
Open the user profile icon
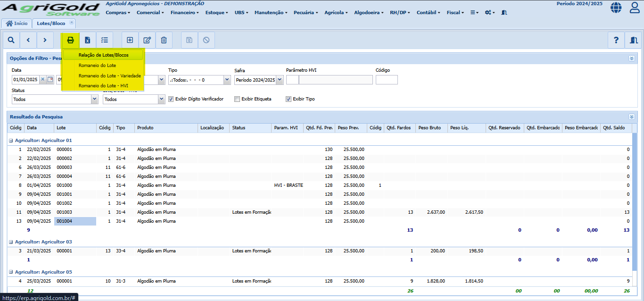point(635,8)
